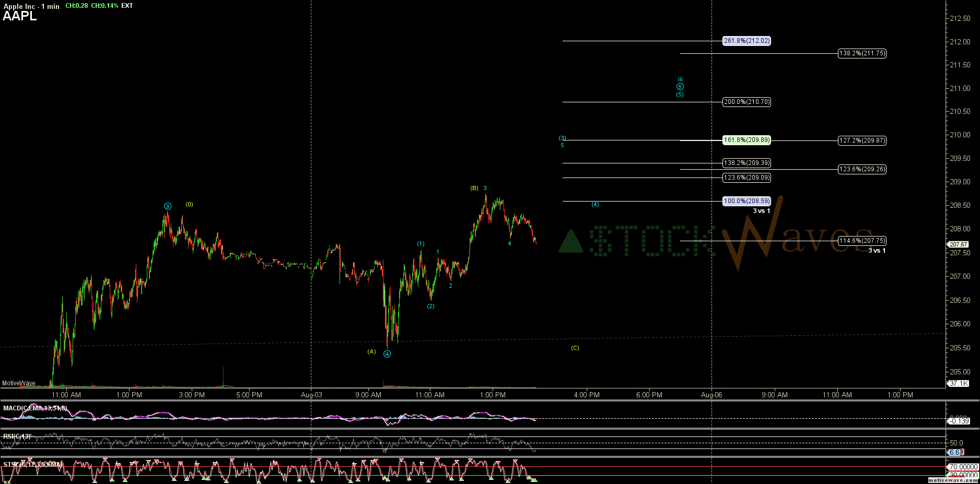Click the RSI(C,13) indicator label
The image size is (980, 484).
(x=17, y=436)
